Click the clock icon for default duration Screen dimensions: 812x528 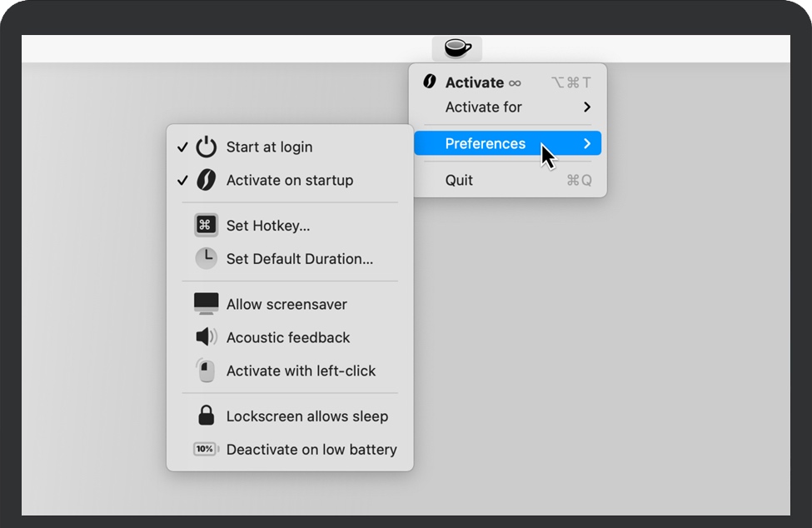tap(206, 259)
